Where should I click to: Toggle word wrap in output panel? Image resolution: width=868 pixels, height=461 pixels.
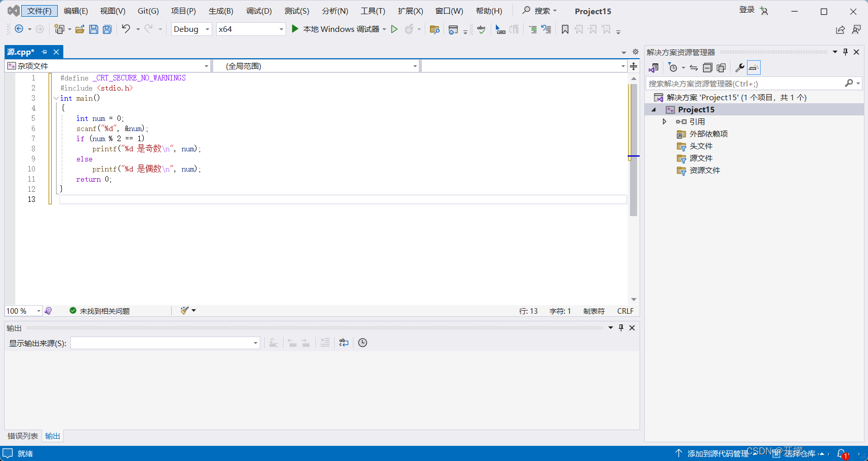[x=344, y=343]
